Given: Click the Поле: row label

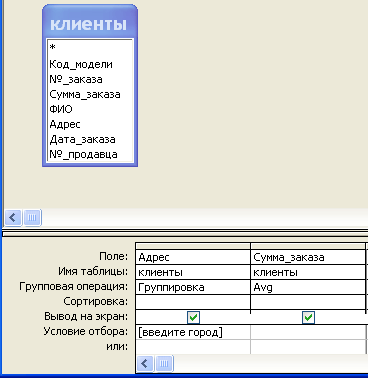Looking at the screenshot, I should [114, 256].
